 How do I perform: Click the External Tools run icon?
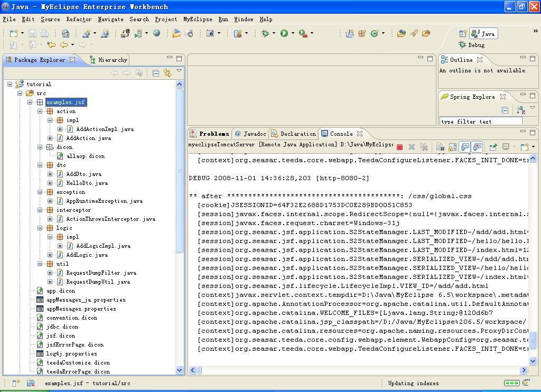pyautogui.click(x=303, y=33)
